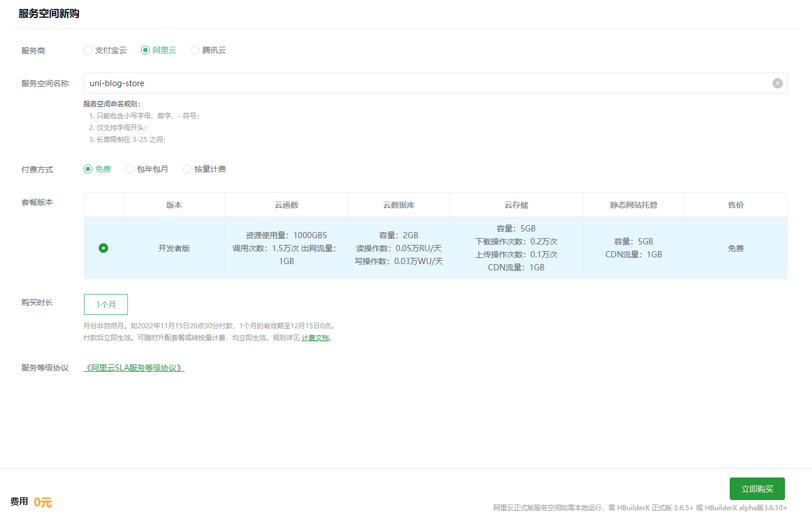
Task: Open the 阿里云SLA服务等级协议 link
Action: [134, 368]
